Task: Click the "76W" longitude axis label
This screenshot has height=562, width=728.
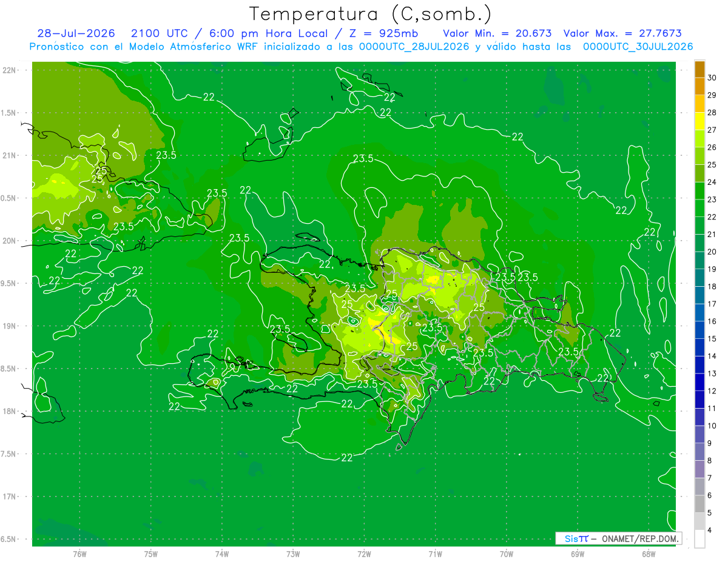Action: pyautogui.click(x=79, y=554)
